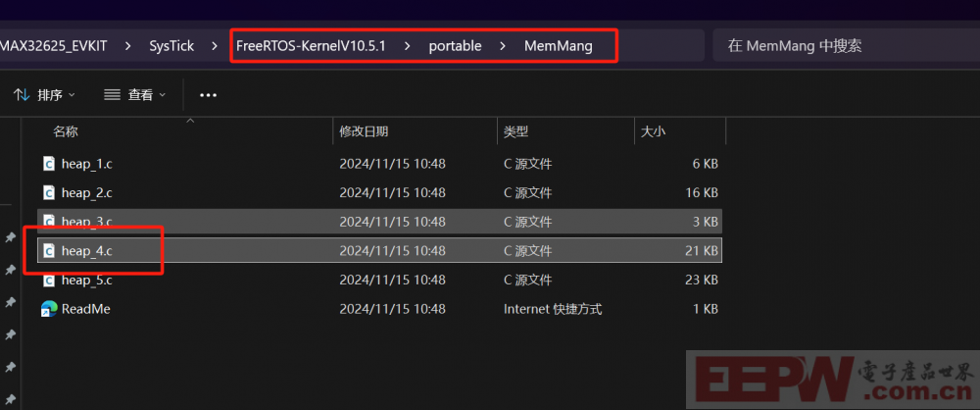Expand chevron after SysTick breadcrumb
This screenshot has height=410, width=980.
[x=215, y=46]
